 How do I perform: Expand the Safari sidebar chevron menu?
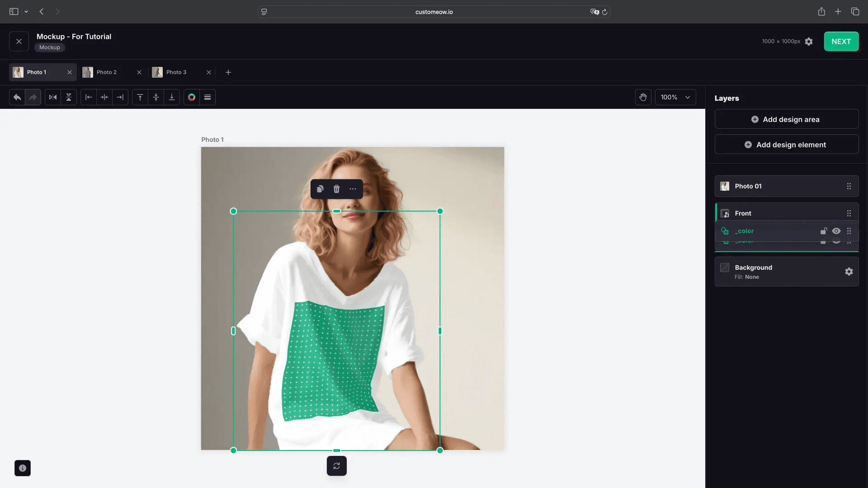tap(26, 12)
